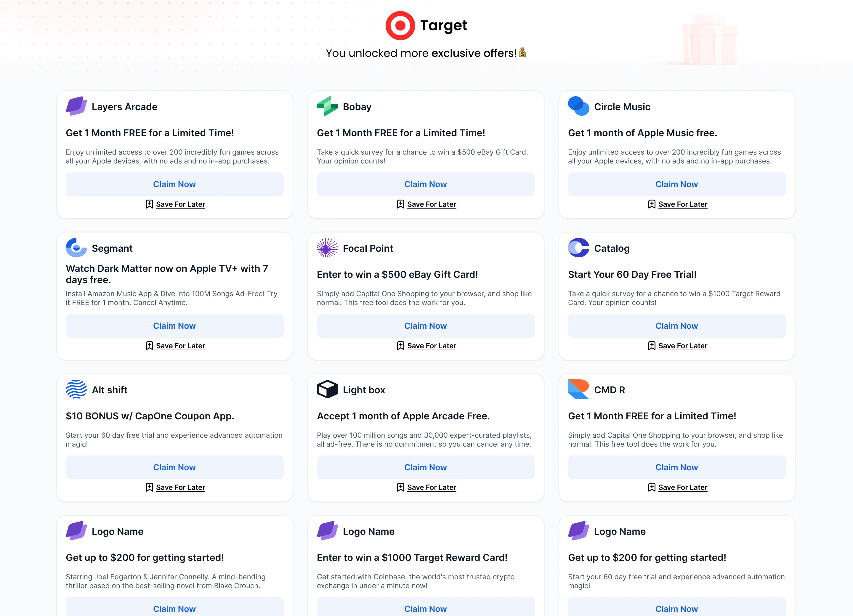
Task: Click the Segmant logo icon
Action: [x=76, y=248]
